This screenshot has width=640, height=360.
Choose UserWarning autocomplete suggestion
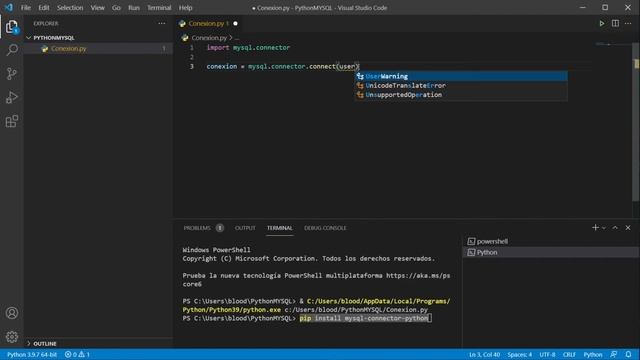click(461, 76)
